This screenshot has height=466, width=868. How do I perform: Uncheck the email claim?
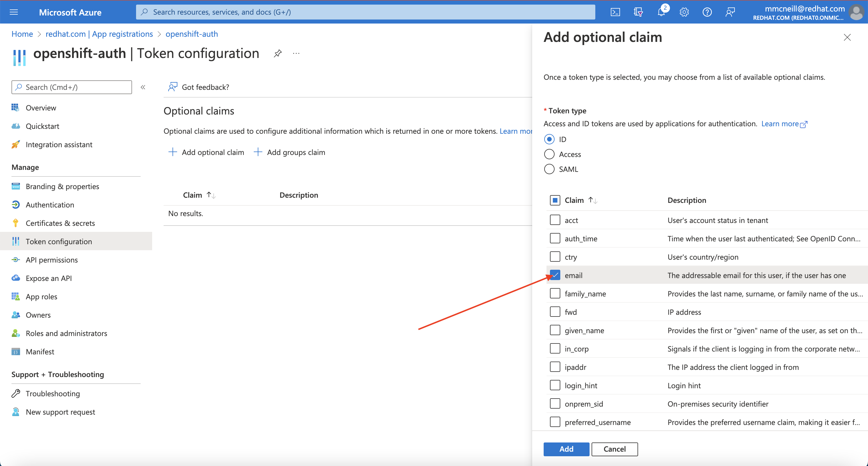pos(555,275)
